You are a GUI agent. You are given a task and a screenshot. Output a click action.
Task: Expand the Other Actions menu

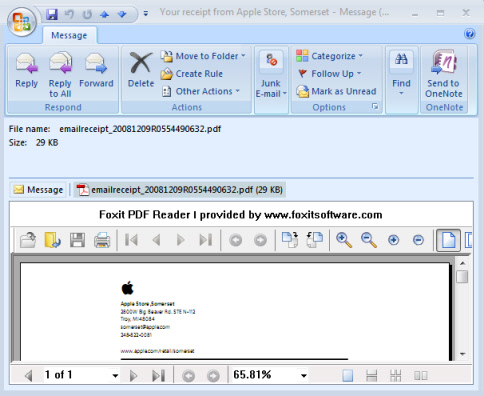click(201, 91)
